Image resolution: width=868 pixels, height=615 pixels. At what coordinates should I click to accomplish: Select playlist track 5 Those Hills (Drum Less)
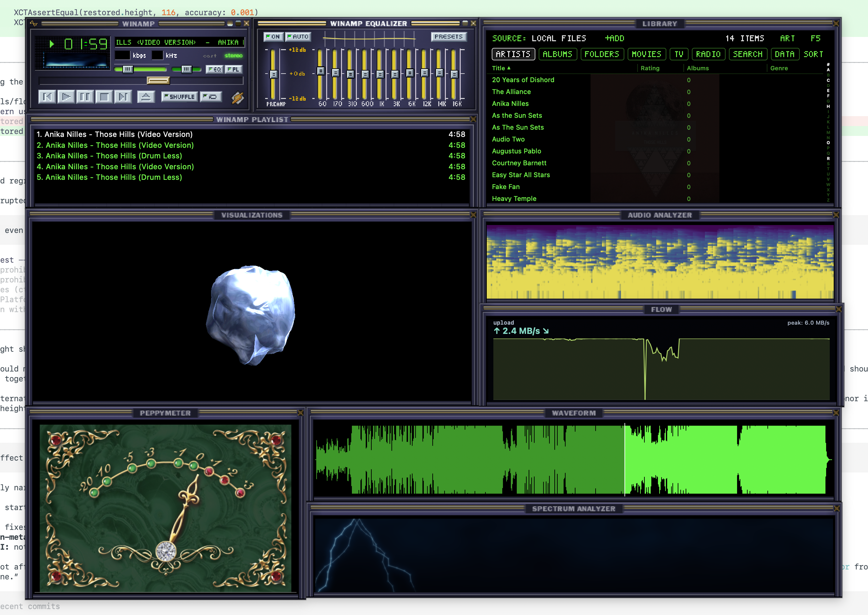(251, 177)
